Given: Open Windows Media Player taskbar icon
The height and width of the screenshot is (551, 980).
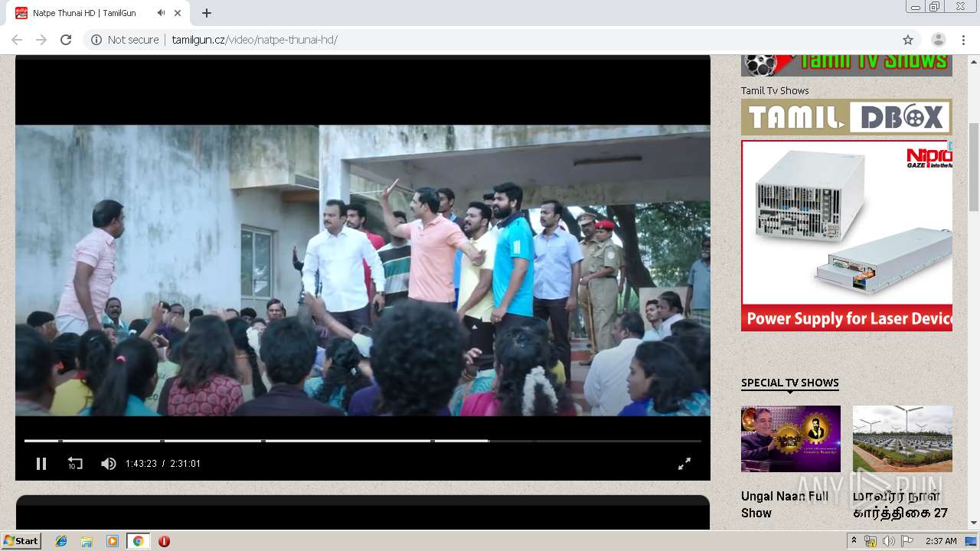Looking at the screenshot, I should 113,541.
